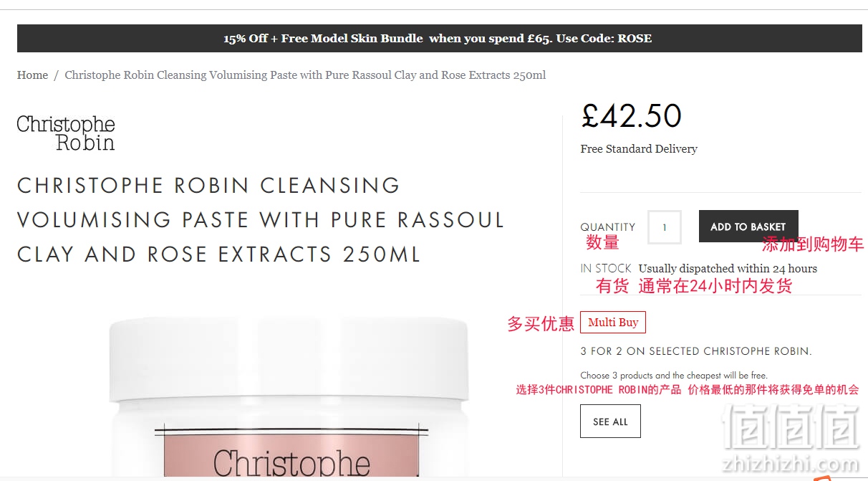
Task: Click the product name breadcrumb link
Action: pyautogui.click(x=305, y=75)
